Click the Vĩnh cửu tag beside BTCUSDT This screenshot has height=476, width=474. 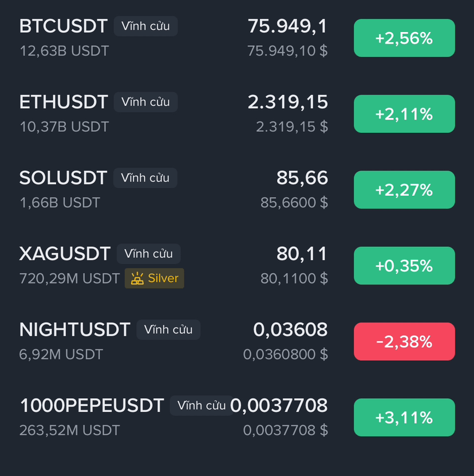(145, 26)
